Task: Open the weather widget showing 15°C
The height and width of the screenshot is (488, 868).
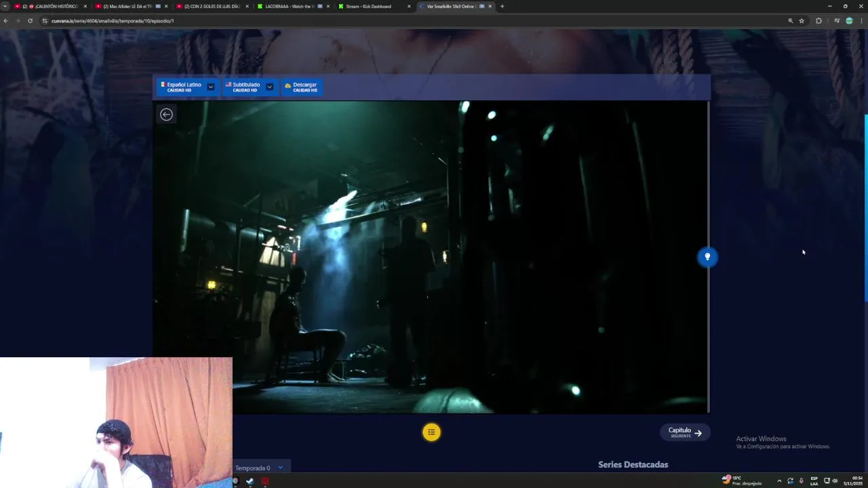Action: click(742, 481)
